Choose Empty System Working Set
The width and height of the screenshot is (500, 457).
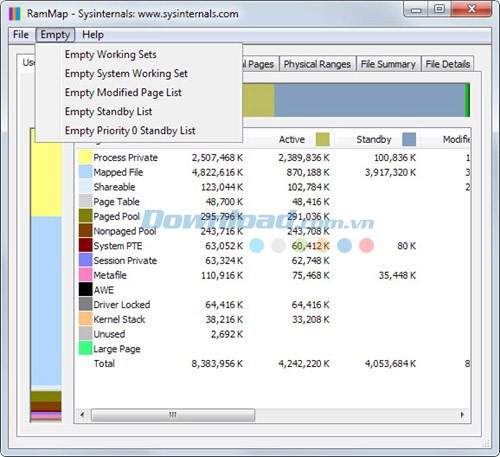tap(126, 73)
